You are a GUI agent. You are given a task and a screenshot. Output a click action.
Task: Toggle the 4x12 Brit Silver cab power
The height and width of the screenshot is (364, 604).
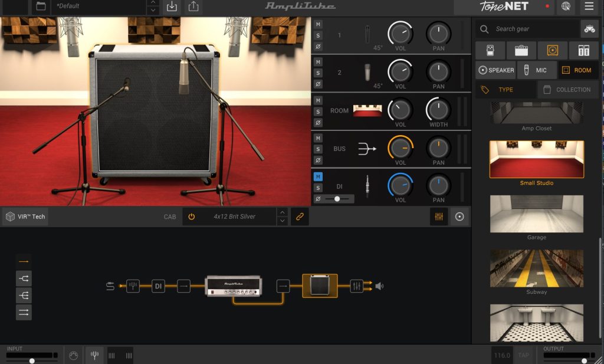(191, 217)
